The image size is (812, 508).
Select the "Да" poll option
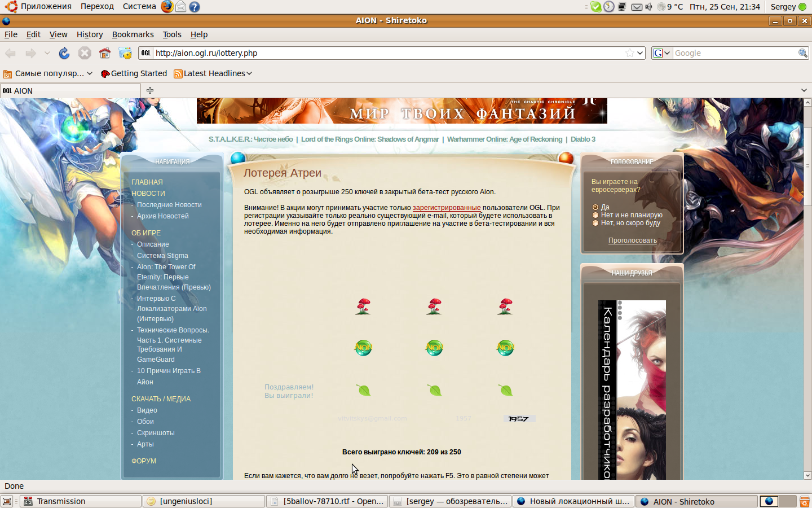pyautogui.click(x=595, y=207)
